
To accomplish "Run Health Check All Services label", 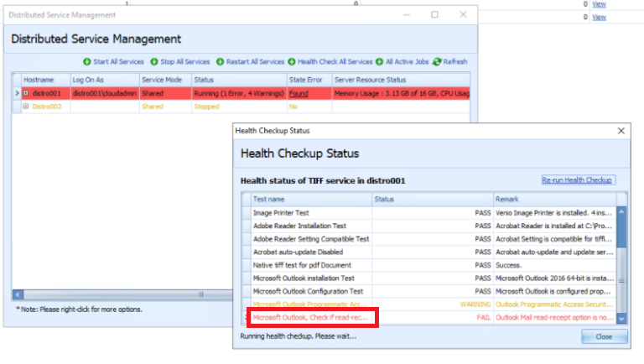I will click(x=335, y=61).
